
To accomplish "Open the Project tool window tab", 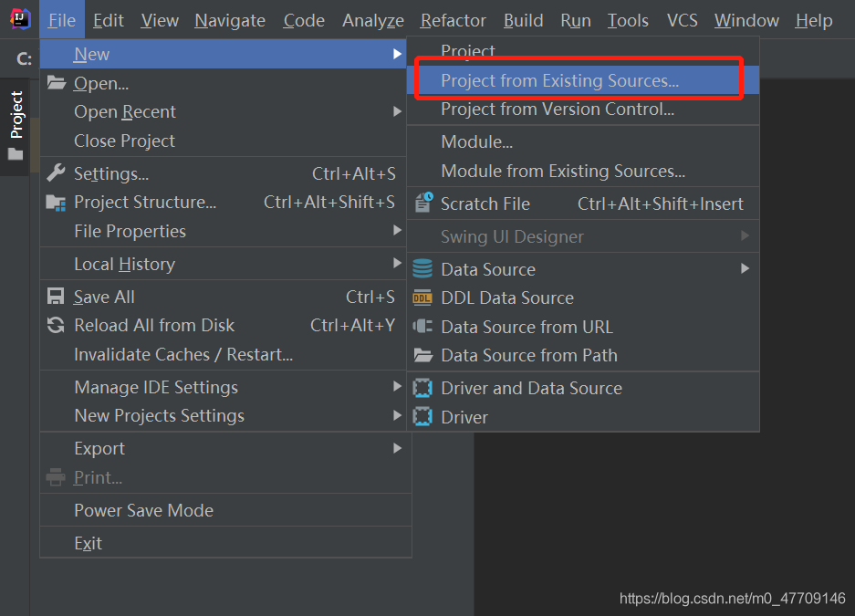I will 16,114.
